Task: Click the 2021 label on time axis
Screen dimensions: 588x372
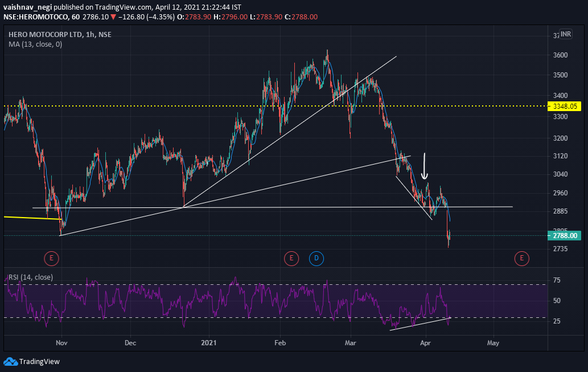Action: (209, 343)
